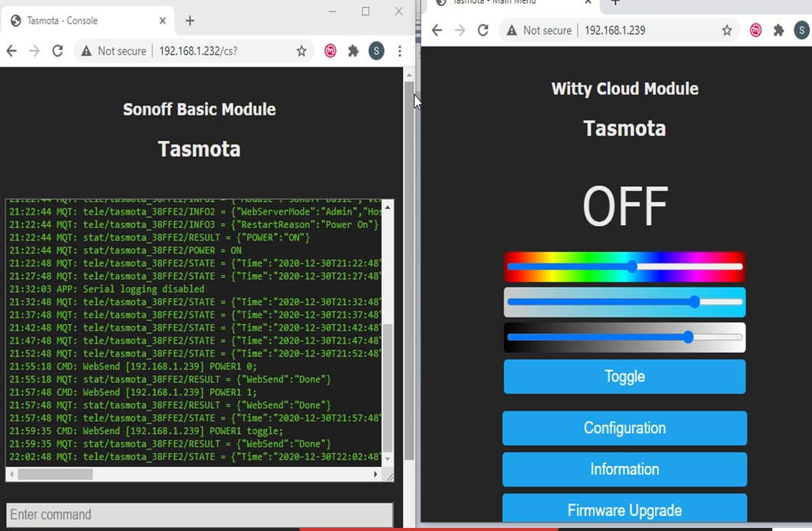Bookmark the 192.168.1.239 page with the star
Viewport: 812px width, 531px height.
pos(727,30)
